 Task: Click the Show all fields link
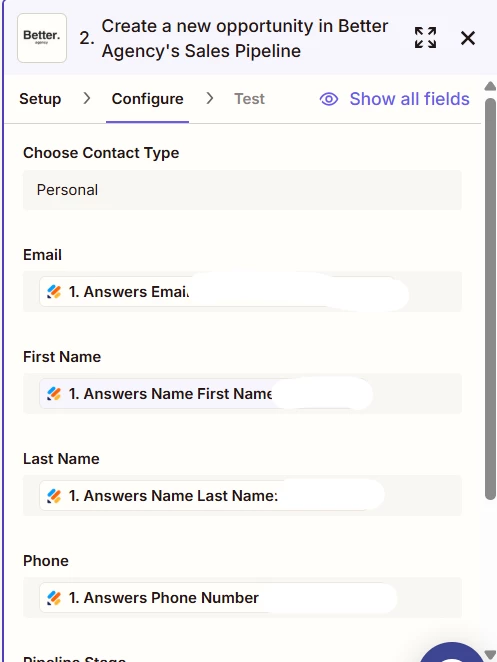(409, 99)
